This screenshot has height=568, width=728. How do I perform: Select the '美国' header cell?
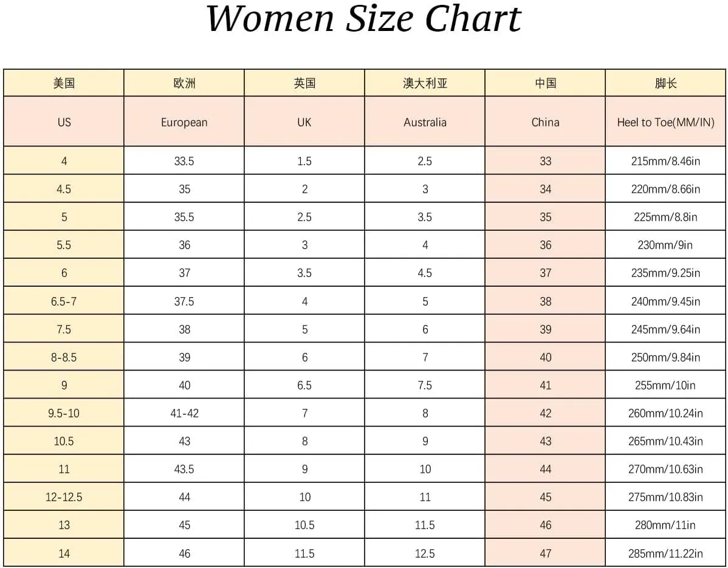coord(64,83)
